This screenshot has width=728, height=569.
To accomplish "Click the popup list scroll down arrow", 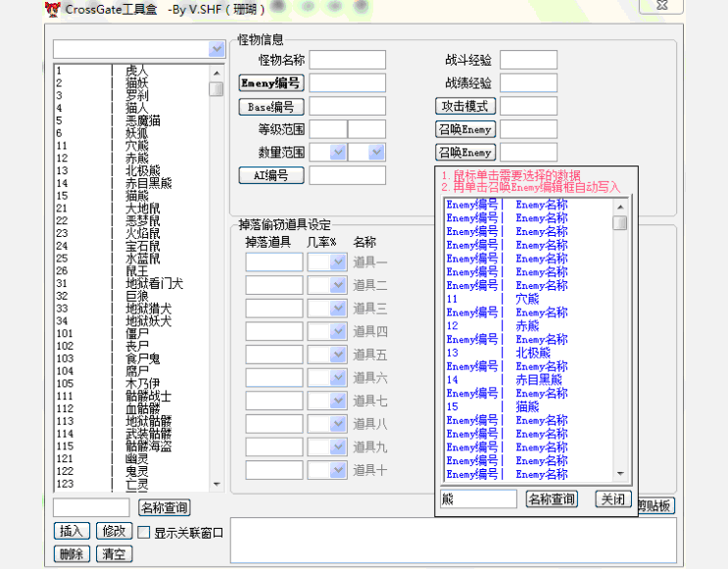I will (x=620, y=474).
